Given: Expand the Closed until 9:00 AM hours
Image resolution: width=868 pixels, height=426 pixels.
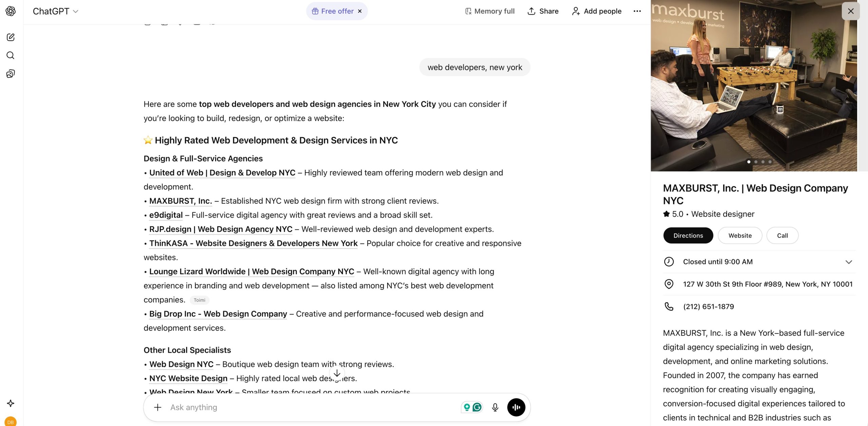Looking at the screenshot, I should pos(849,262).
